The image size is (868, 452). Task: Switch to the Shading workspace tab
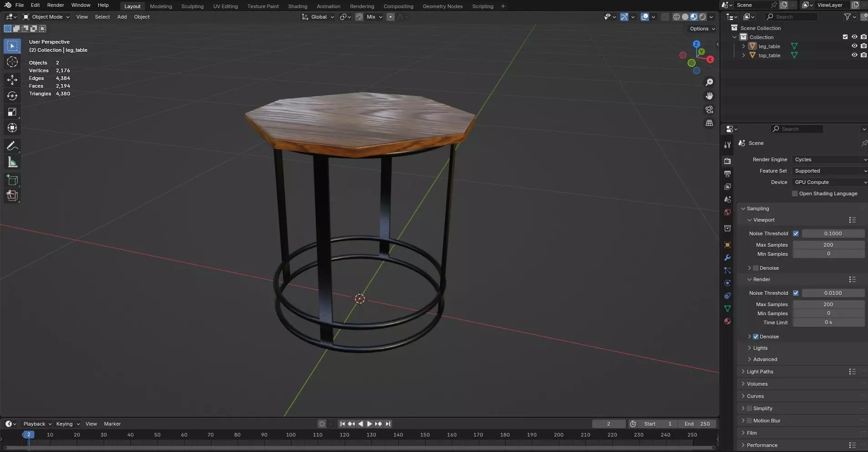(x=298, y=6)
